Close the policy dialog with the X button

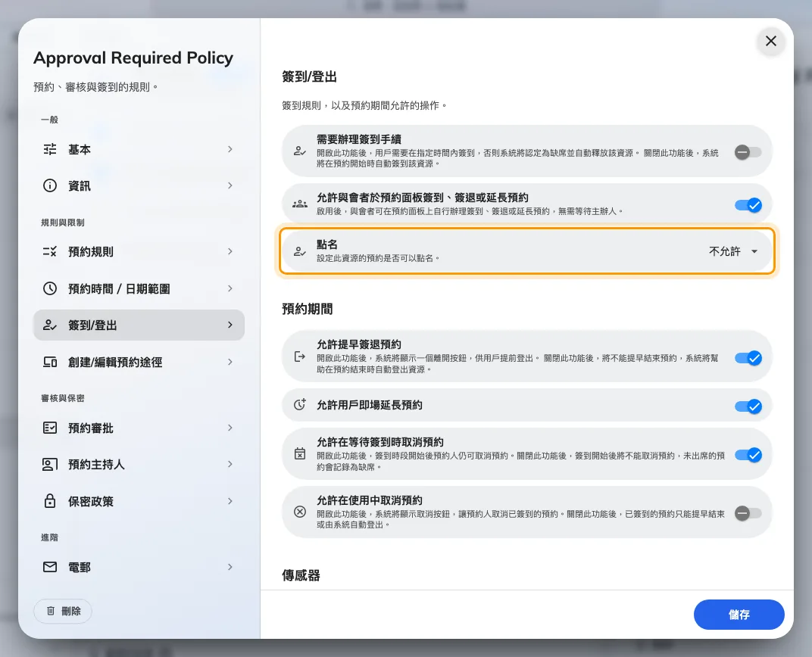pos(771,41)
